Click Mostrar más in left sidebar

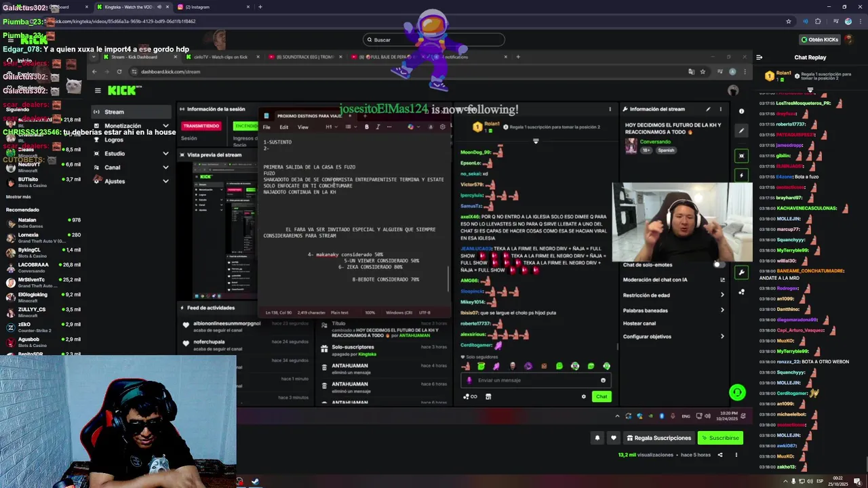(18, 197)
